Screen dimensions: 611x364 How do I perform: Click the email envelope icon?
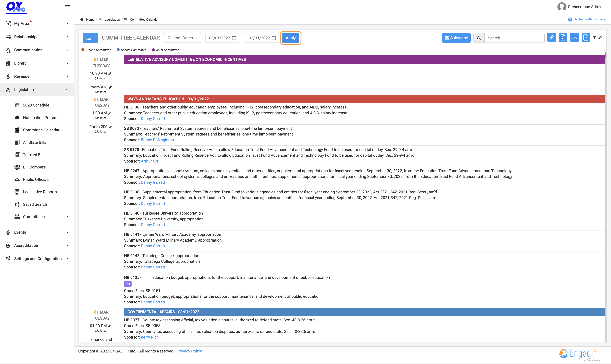coord(574,38)
